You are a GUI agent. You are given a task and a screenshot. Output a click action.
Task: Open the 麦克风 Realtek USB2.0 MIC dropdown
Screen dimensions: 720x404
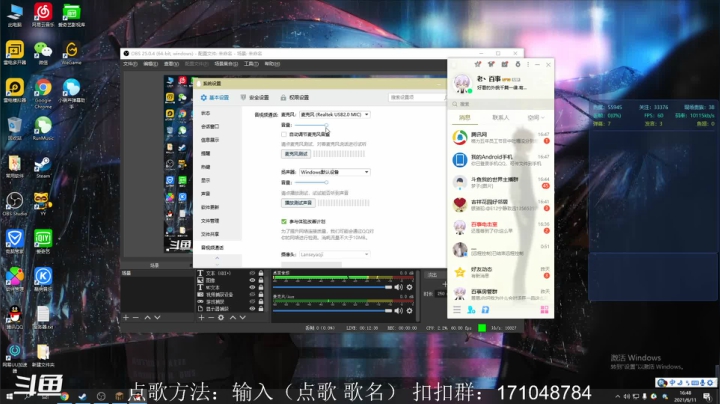(335, 114)
